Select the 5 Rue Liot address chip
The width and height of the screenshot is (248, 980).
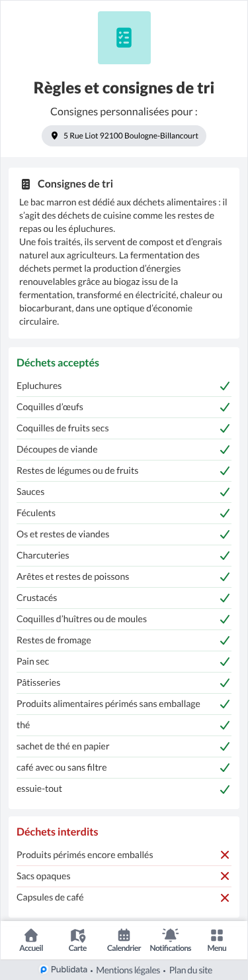click(124, 135)
